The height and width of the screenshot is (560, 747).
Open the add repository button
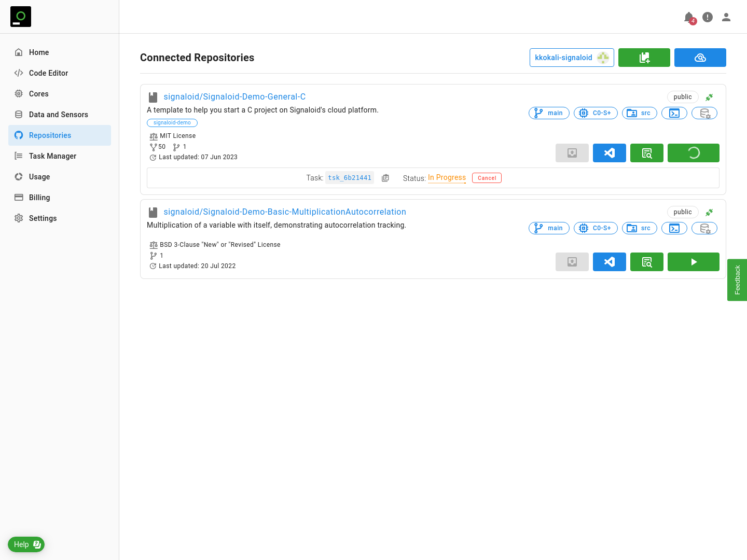644,58
